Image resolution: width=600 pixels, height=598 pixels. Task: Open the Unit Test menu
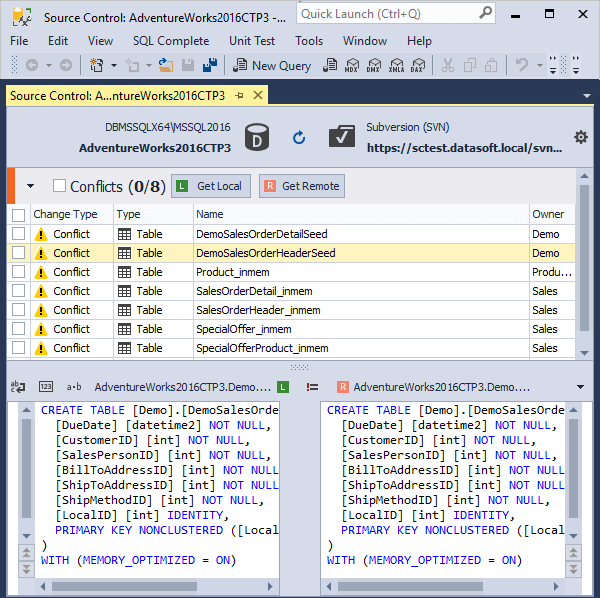pos(252,41)
